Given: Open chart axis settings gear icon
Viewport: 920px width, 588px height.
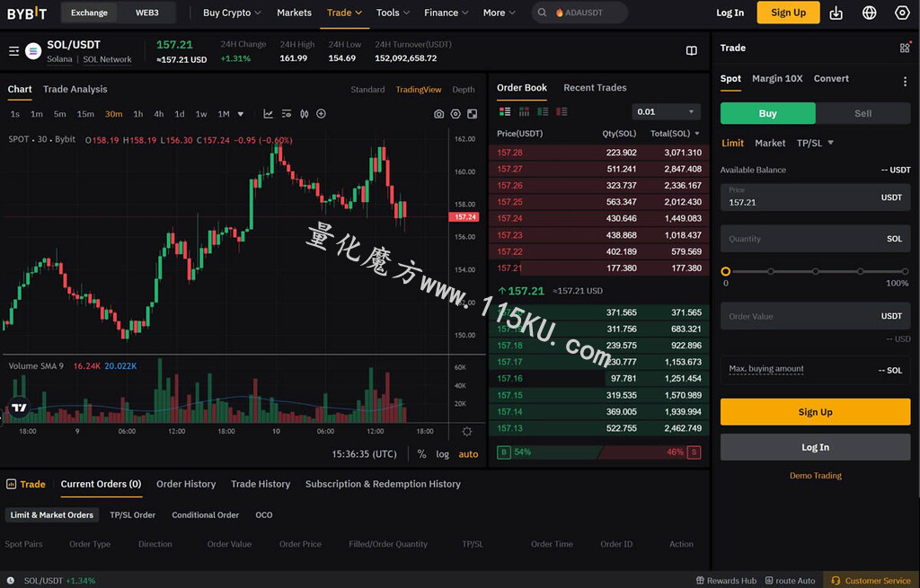Looking at the screenshot, I should click(x=467, y=432).
